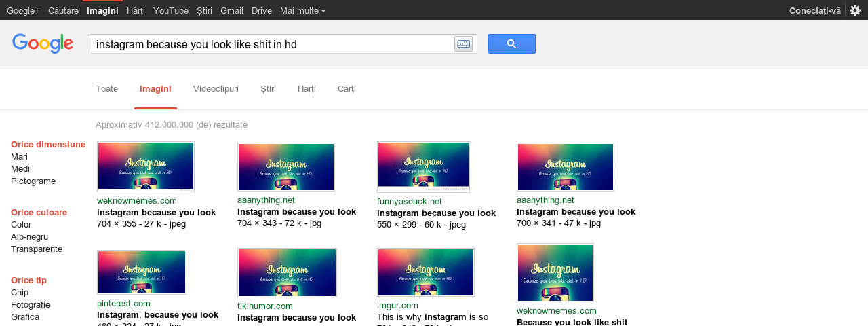Select the Imagini results tab
Image resolution: width=868 pixels, height=326 pixels.
pos(155,89)
